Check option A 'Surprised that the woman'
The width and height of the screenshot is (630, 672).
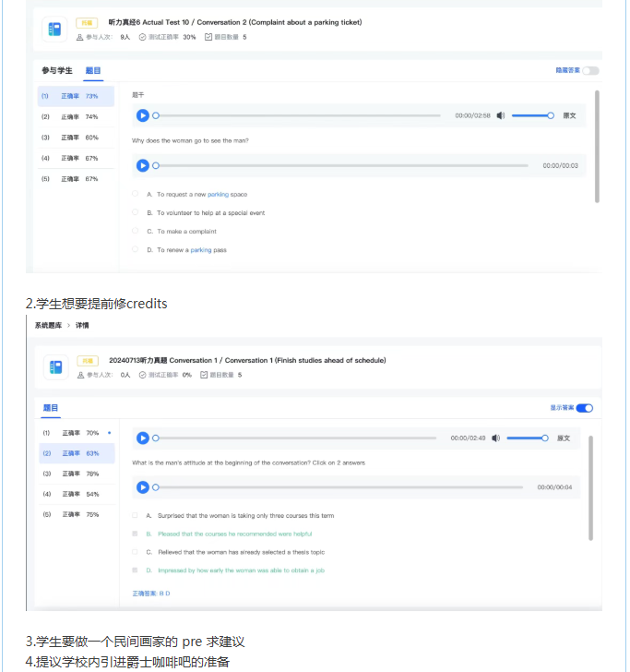[x=136, y=515]
